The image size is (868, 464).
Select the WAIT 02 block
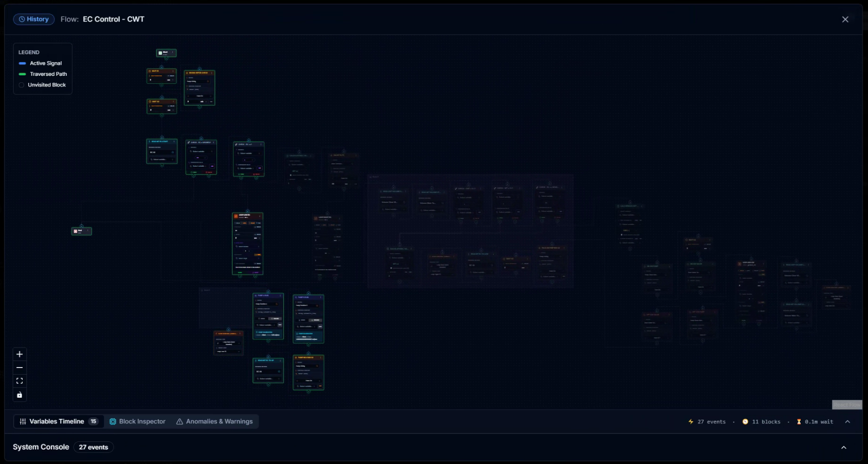coord(162,106)
